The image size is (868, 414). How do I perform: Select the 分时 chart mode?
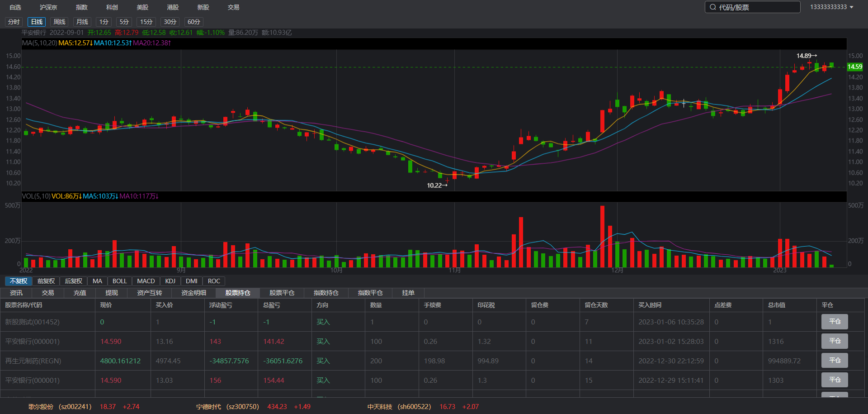[14, 22]
